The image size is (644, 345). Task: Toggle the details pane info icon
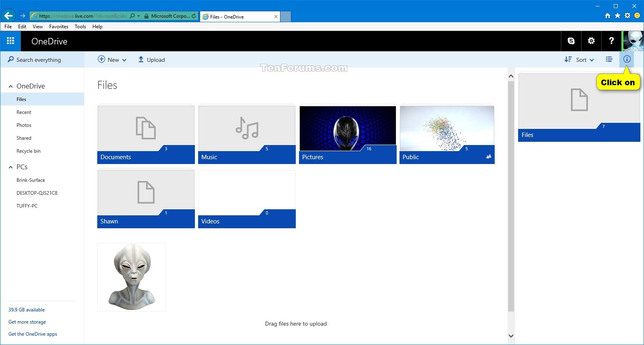[x=627, y=59]
